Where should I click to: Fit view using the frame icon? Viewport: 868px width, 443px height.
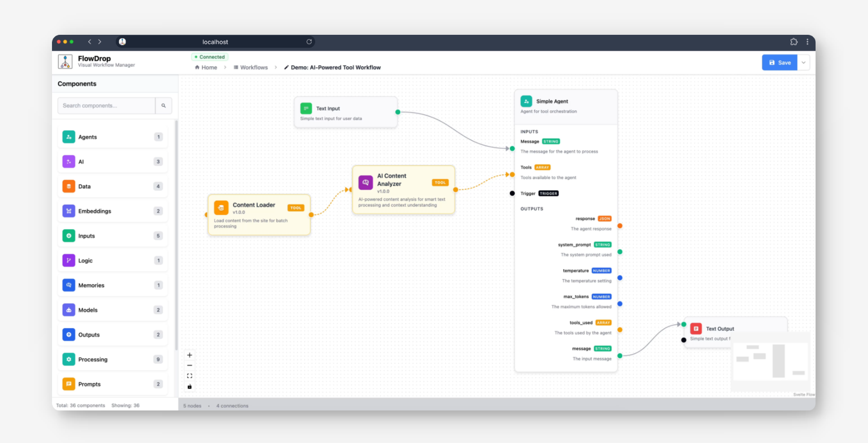point(190,376)
